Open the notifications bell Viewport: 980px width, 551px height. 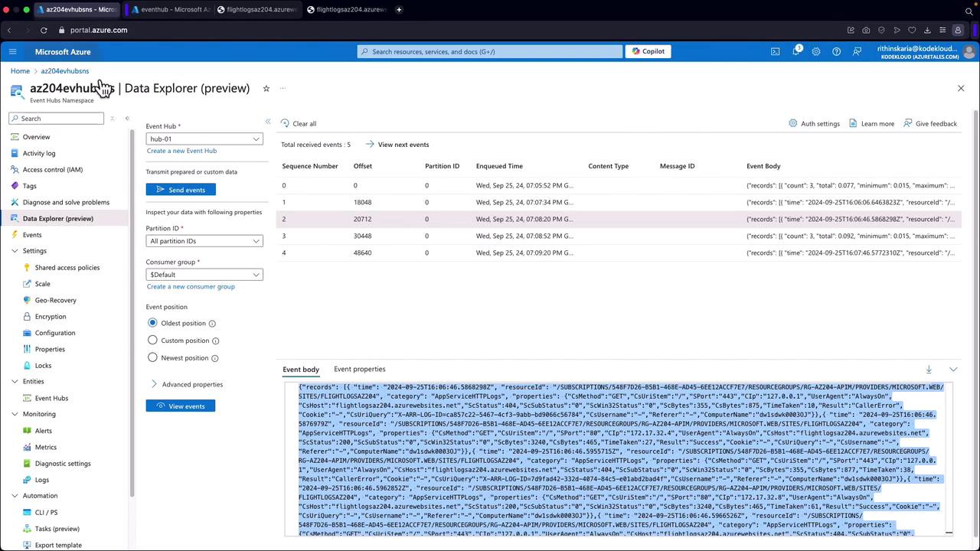[795, 51]
